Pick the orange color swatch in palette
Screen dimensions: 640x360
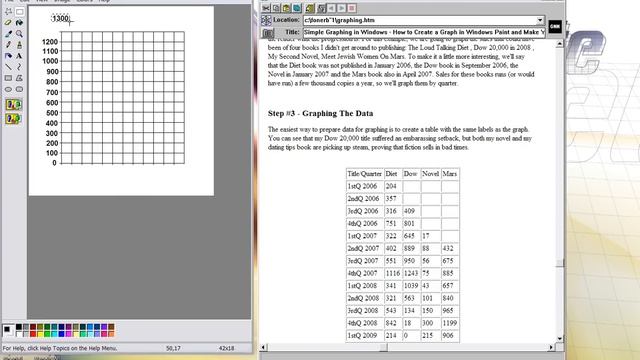coord(111,334)
